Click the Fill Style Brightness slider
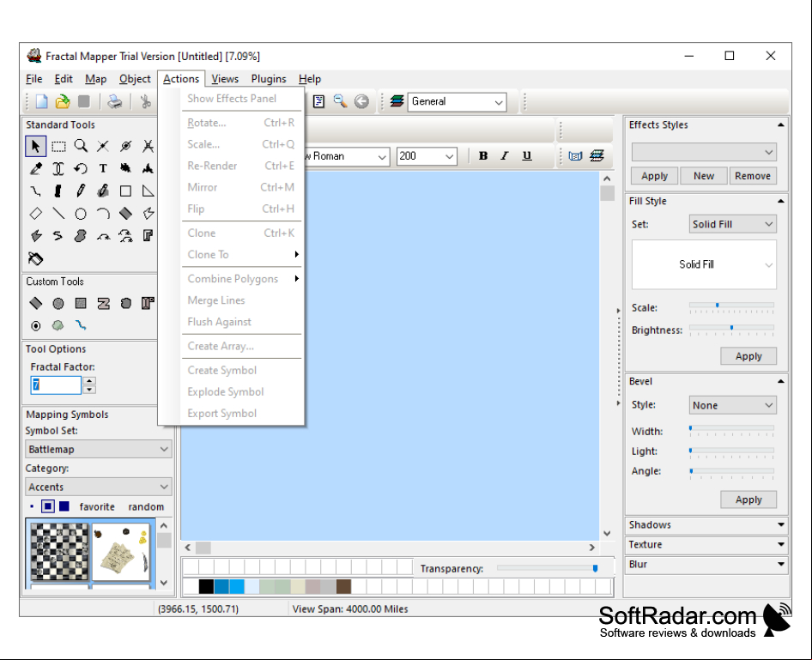812x660 pixels. pyautogui.click(x=731, y=330)
